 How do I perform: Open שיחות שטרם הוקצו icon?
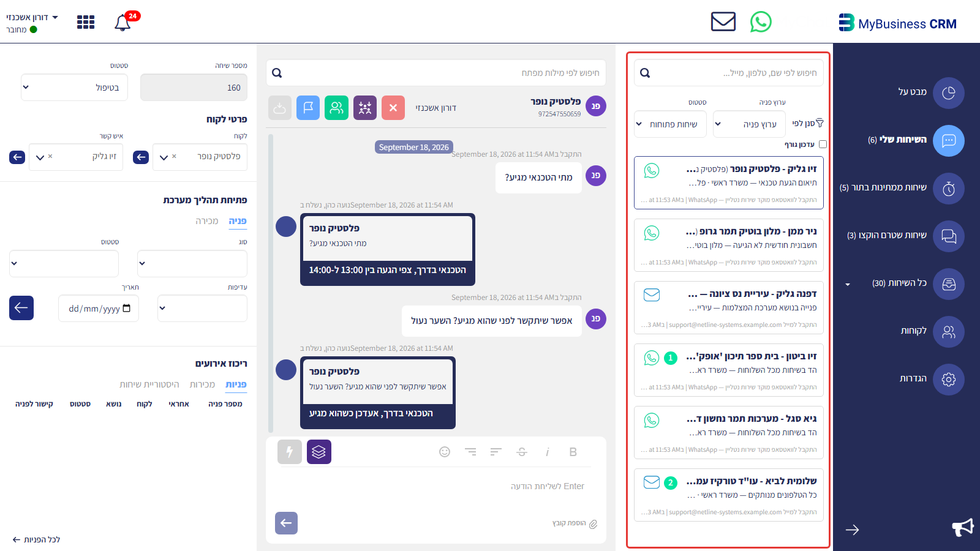coord(949,236)
